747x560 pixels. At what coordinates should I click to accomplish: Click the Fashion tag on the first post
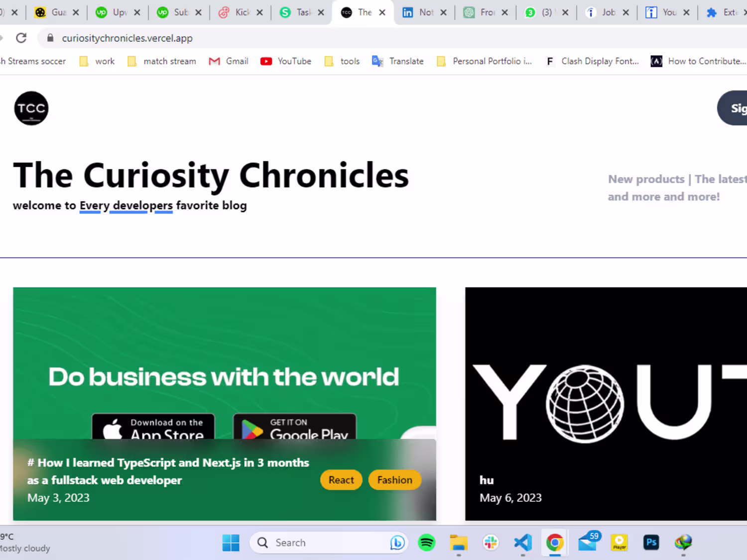coord(395,480)
